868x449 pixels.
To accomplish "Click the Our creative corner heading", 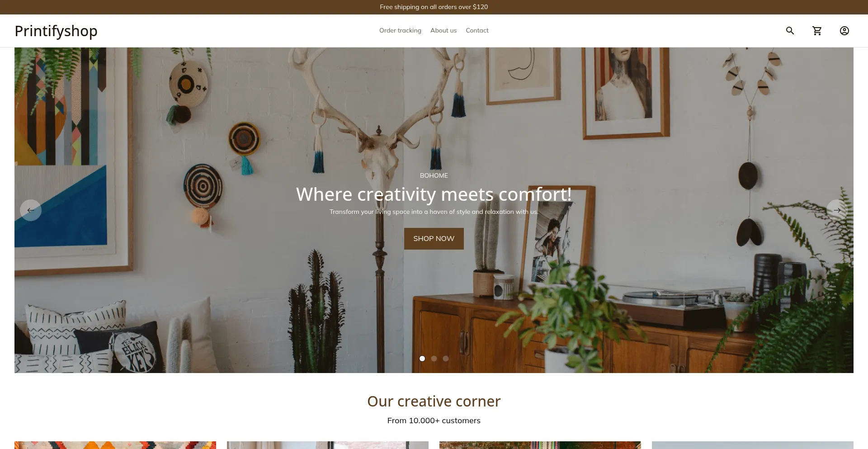I will click(x=434, y=402).
